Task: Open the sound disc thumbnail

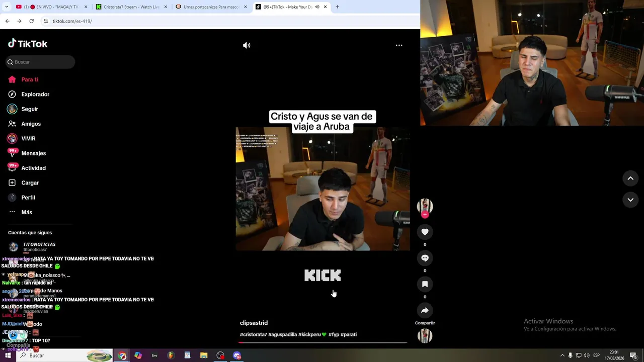Action: [425, 335]
